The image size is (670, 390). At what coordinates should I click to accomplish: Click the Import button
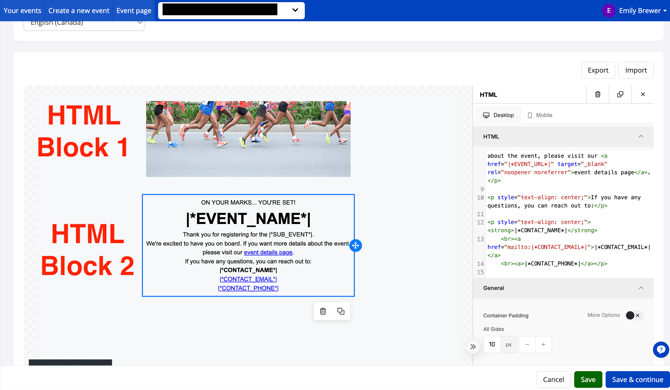636,70
